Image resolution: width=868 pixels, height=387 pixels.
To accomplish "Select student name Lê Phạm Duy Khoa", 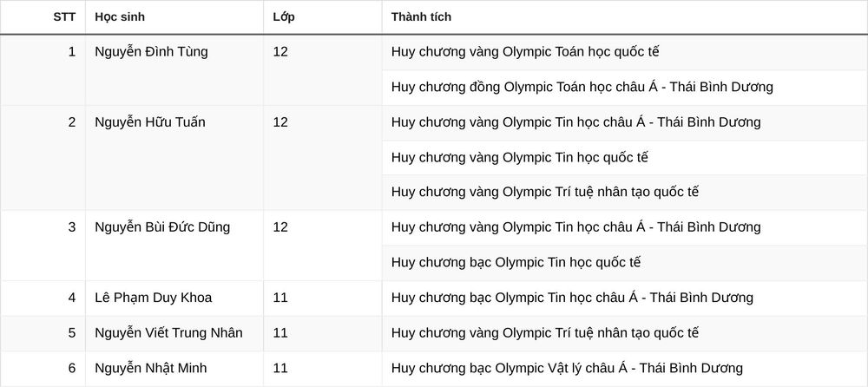I will 154,298.
